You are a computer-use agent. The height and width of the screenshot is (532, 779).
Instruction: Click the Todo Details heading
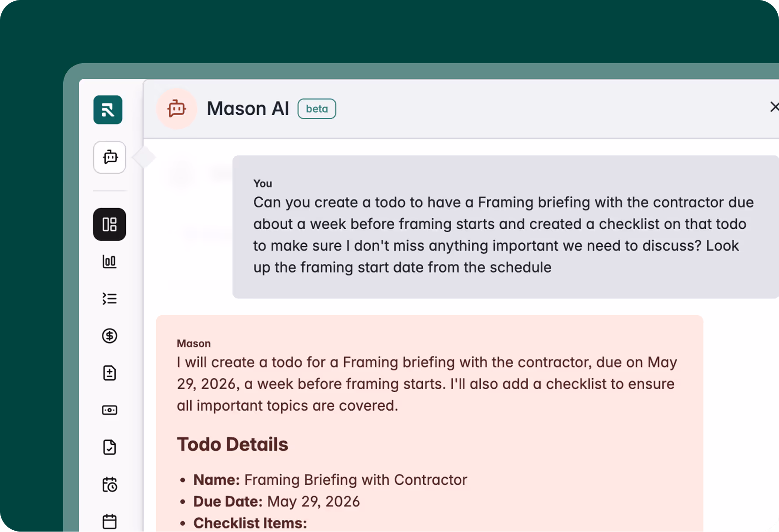pos(232,444)
